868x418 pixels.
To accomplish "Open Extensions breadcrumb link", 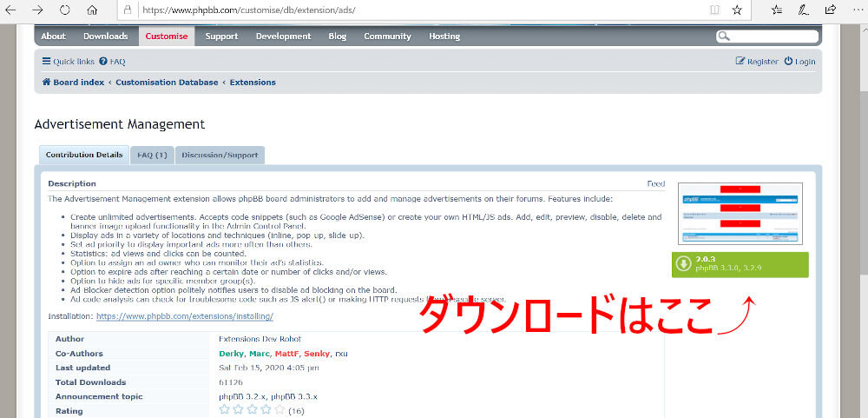I will [253, 82].
